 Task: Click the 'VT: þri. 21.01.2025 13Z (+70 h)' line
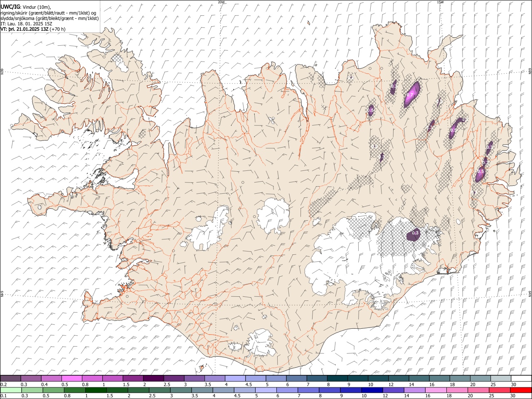click(33, 29)
